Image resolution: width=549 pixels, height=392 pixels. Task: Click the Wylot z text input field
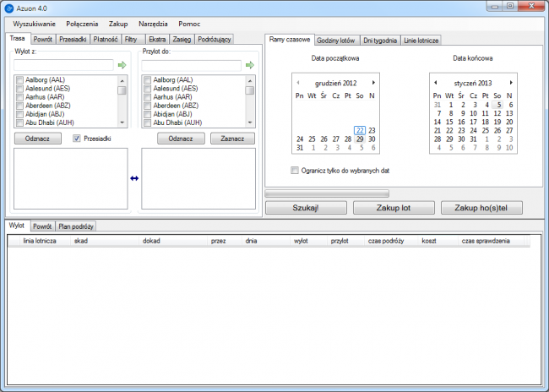click(x=63, y=64)
